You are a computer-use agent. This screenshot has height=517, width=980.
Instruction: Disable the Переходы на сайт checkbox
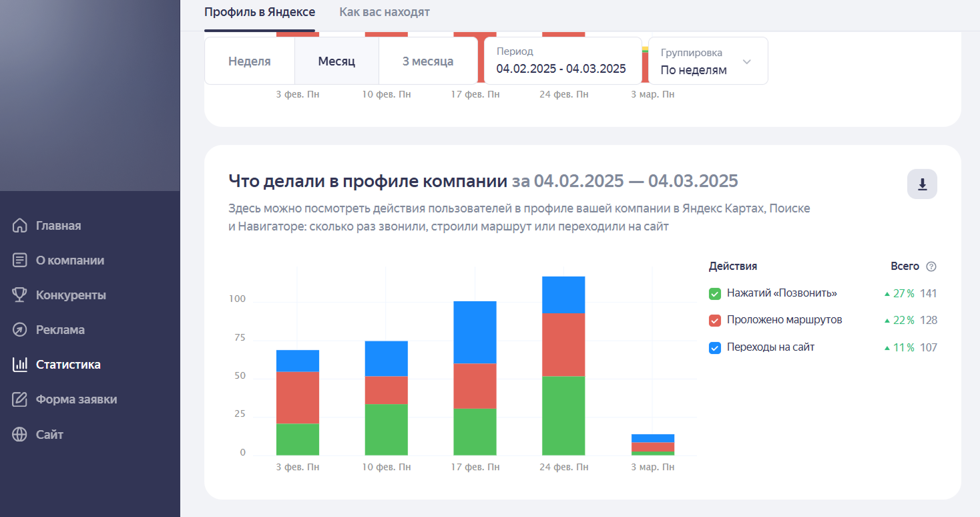[715, 347]
